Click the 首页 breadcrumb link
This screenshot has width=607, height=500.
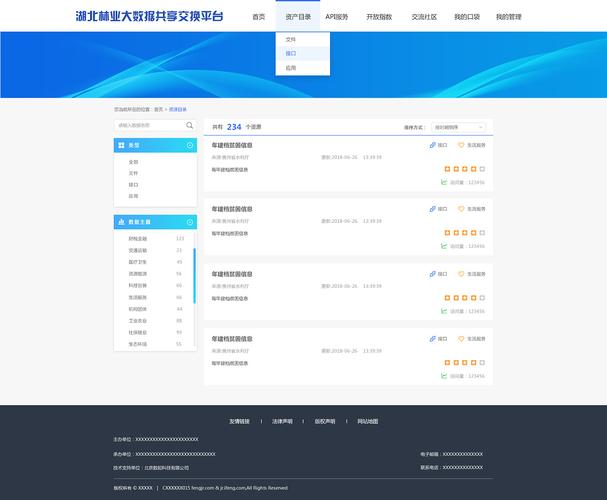(x=158, y=110)
